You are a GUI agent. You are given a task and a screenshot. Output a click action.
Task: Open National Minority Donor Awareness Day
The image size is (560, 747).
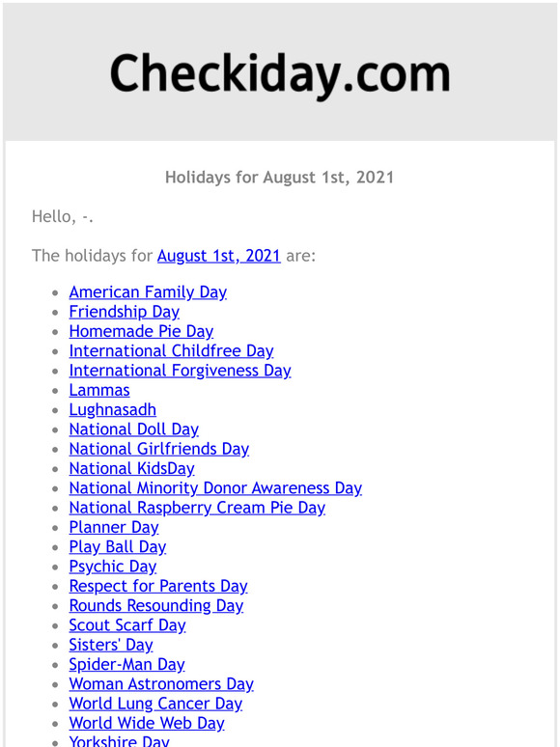(x=215, y=487)
